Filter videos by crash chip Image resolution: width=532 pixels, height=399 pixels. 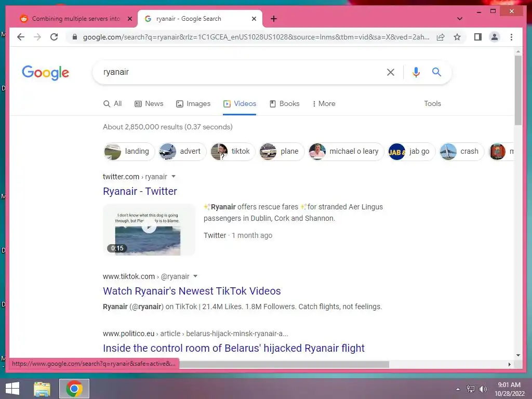[x=461, y=151]
